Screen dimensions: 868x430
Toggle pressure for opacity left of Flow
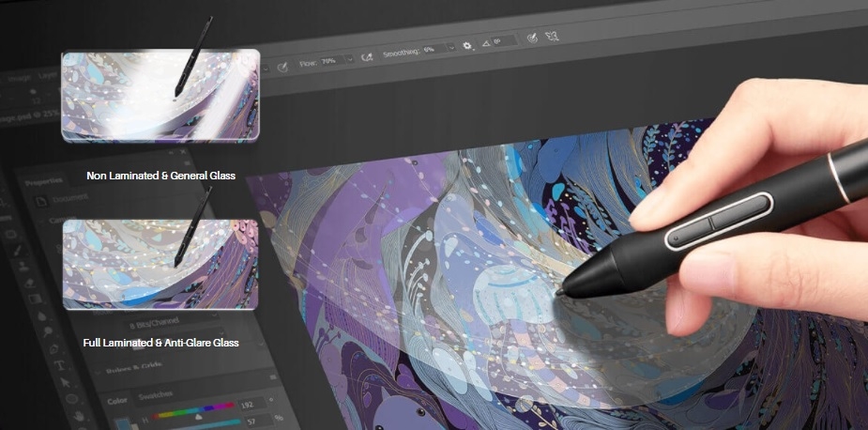point(282,67)
